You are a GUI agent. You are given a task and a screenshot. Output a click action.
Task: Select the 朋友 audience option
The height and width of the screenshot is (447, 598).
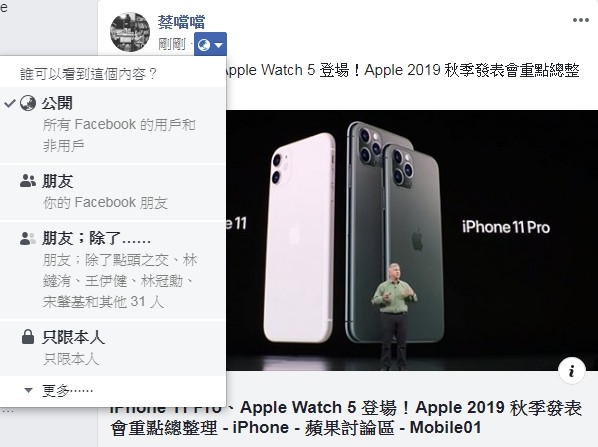[x=113, y=192]
